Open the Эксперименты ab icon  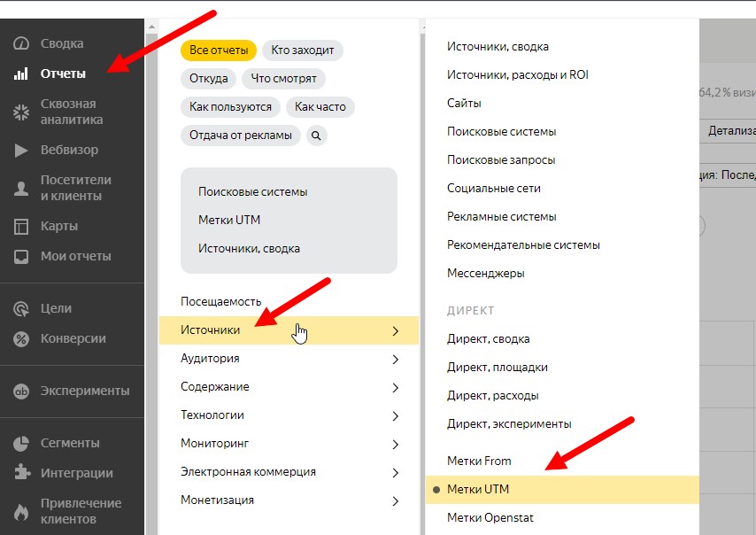click(22, 391)
